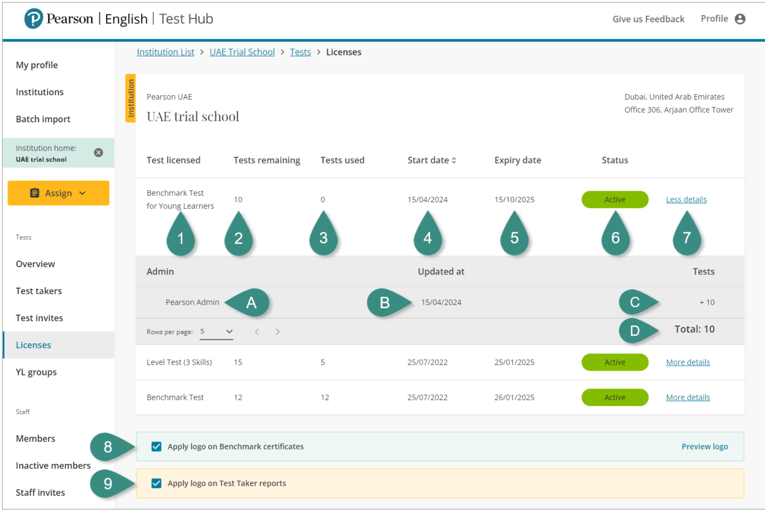Collapse row with Less details link

coord(686,200)
